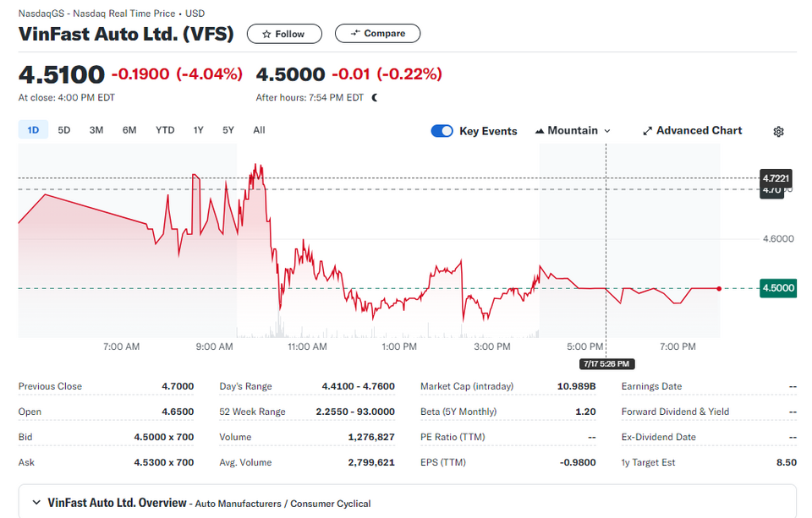Expand the VinFast Auto Ltd. Overview section
The height and width of the screenshot is (518, 812).
click(36, 503)
